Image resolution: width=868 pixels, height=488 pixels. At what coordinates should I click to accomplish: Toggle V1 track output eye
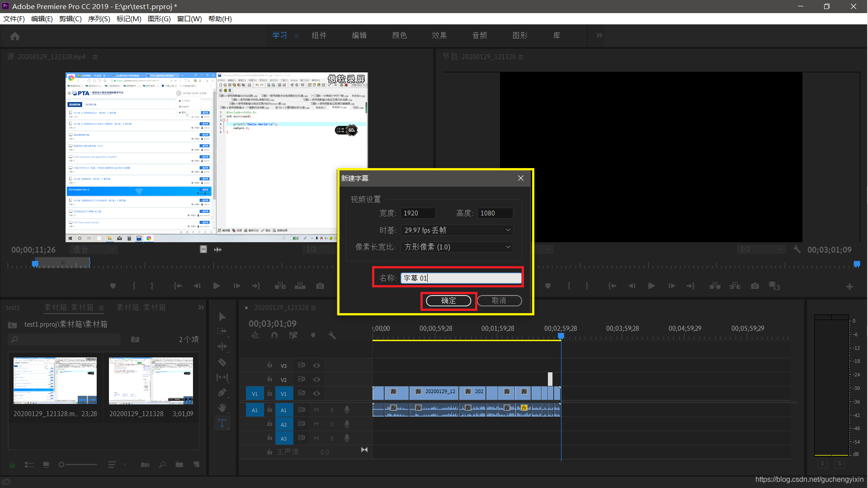(316, 394)
